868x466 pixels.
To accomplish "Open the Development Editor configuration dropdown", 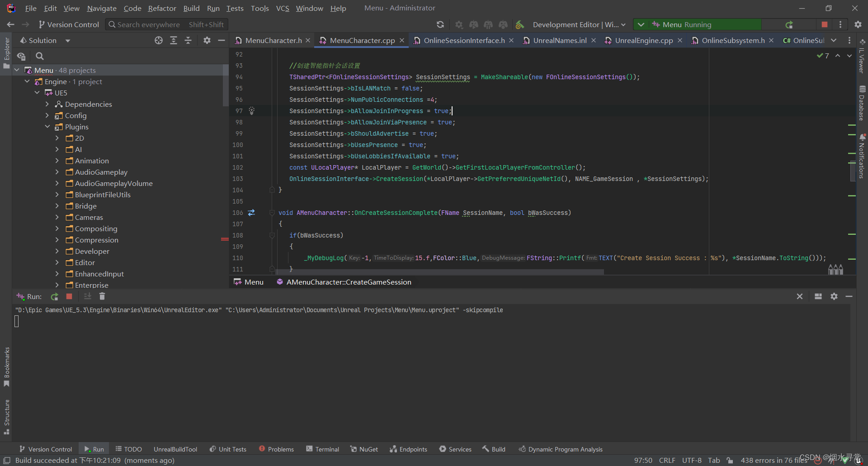I will click(580, 24).
